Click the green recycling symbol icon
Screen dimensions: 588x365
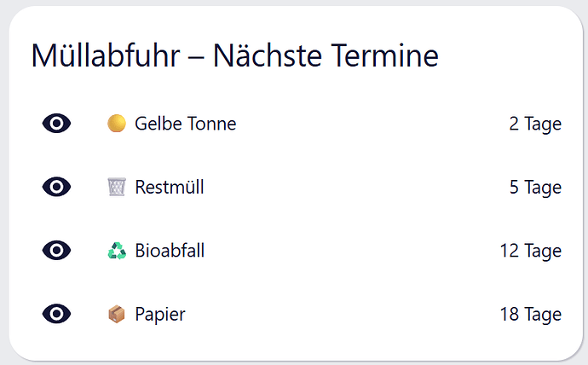(x=117, y=250)
